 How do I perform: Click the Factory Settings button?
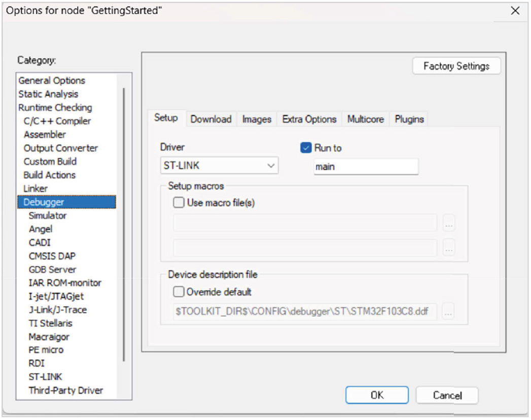(x=456, y=66)
